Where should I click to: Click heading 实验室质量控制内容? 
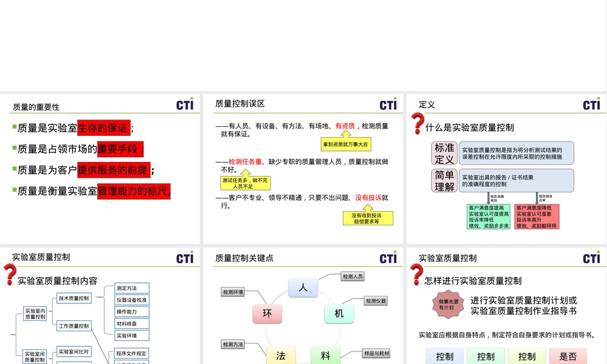[58, 281]
